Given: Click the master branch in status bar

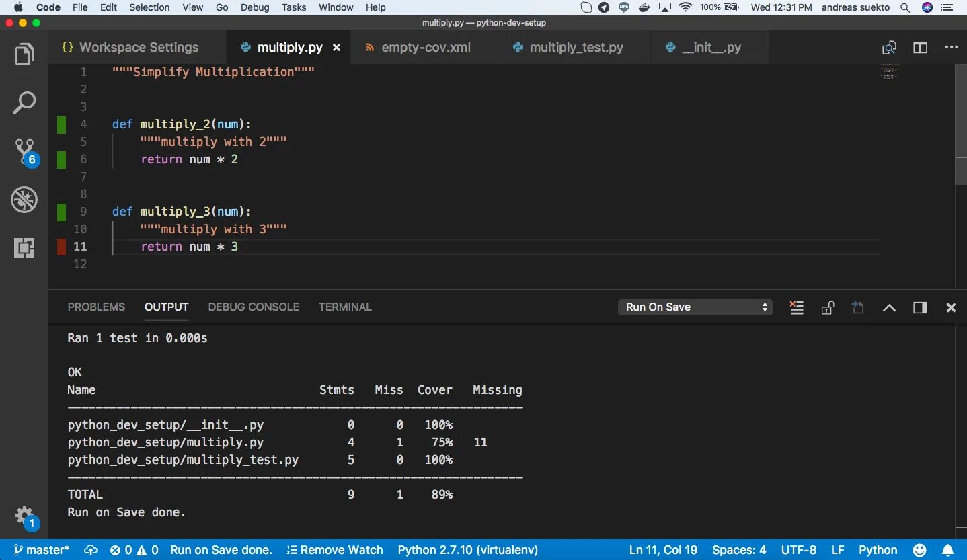Looking at the screenshot, I should point(42,550).
